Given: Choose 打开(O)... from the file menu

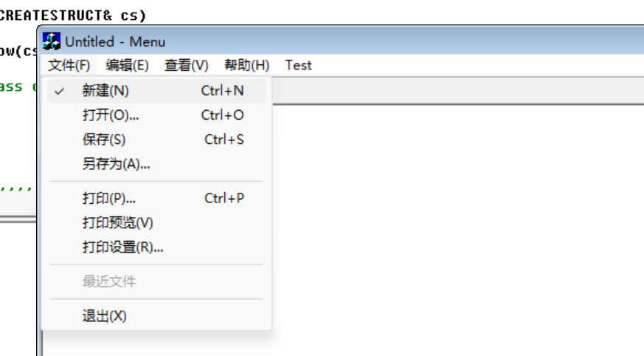Looking at the screenshot, I should 156,115.
